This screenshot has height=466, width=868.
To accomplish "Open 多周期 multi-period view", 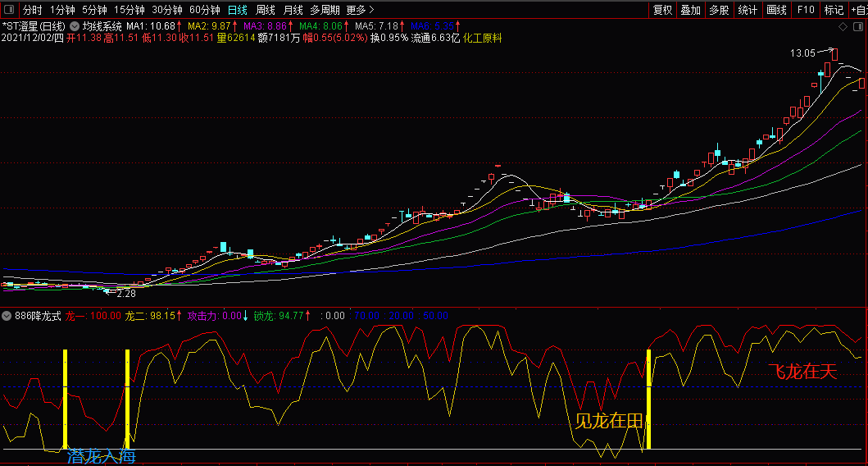I will [x=325, y=10].
